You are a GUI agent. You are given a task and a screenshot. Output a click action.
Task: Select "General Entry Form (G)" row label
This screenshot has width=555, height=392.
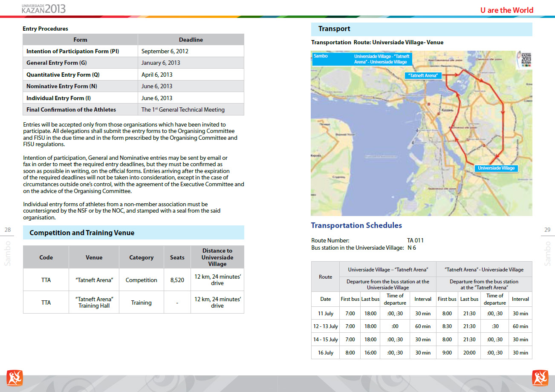click(x=56, y=63)
